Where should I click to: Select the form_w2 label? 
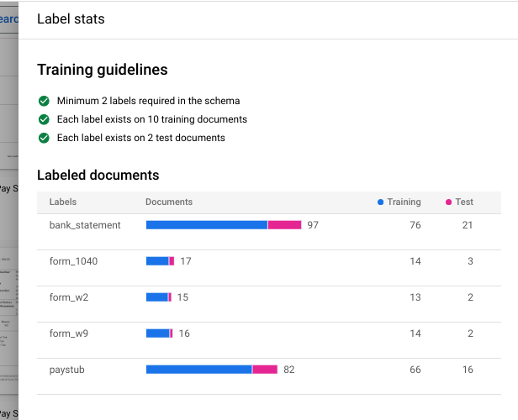click(x=70, y=297)
